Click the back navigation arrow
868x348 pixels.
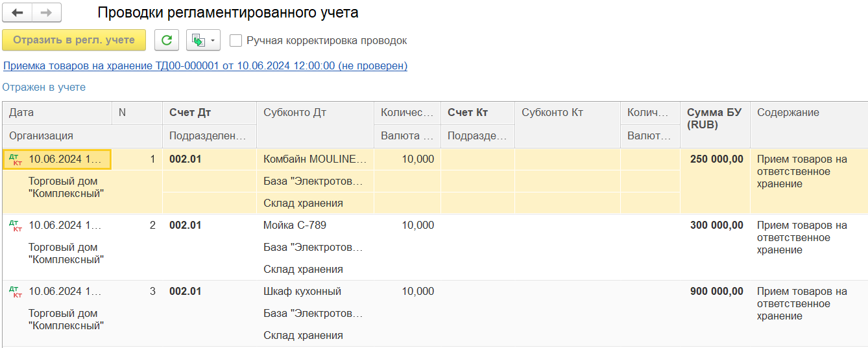point(18,13)
